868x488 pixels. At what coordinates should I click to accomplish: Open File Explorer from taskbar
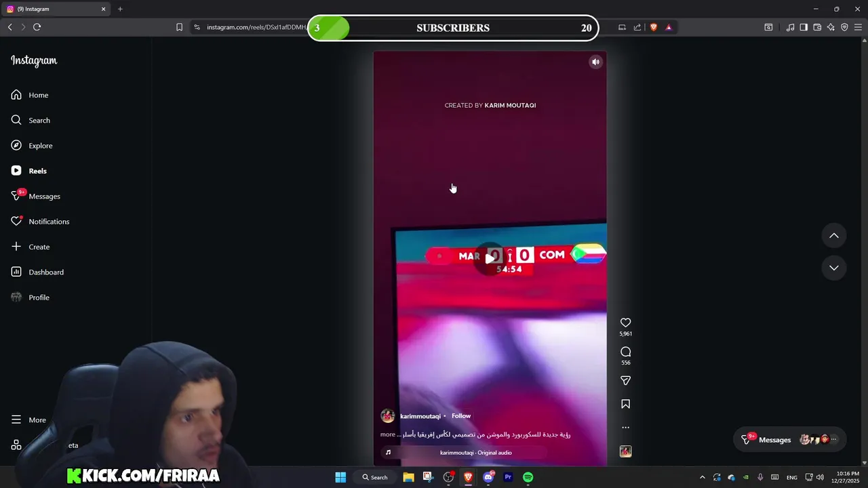408,477
